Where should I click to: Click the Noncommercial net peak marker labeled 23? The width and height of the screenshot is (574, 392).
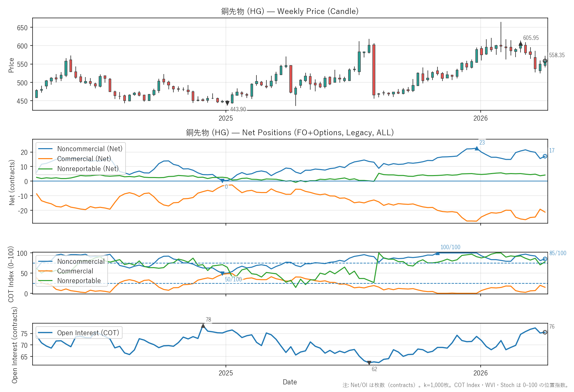(477, 148)
